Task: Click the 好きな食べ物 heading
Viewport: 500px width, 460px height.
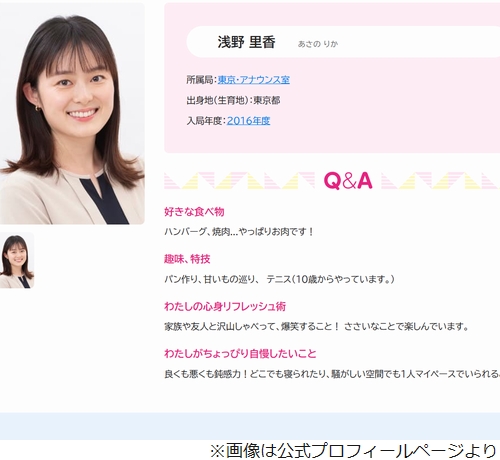Action: point(194,212)
